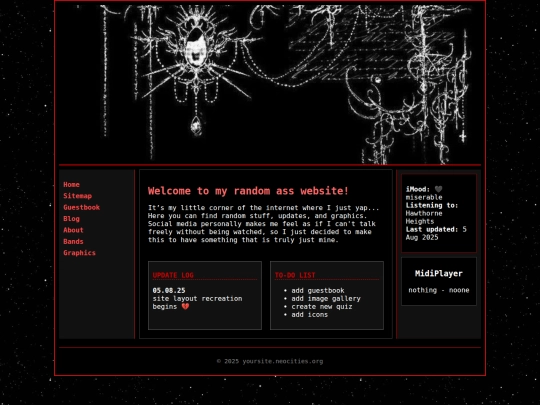This screenshot has height=405, width=540.
Task: Click the 'iMood:' label
Action: pos(418,189)
